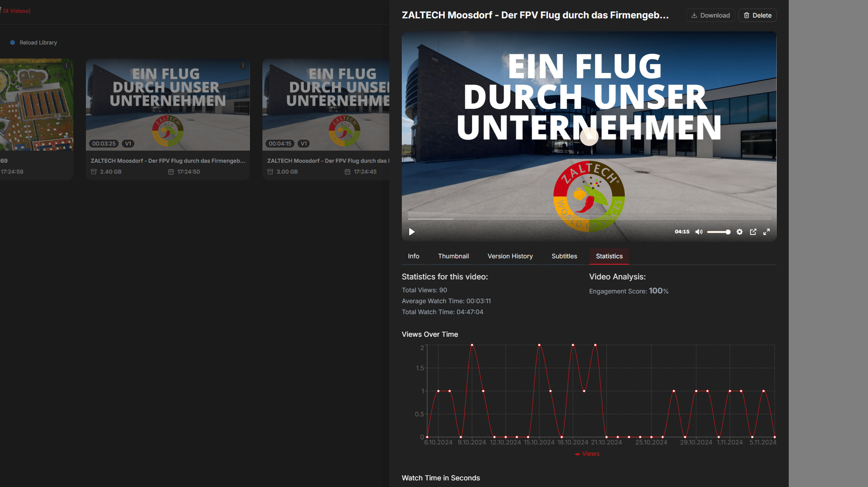The height and width of the screenshot is (487, 868).
Task: Click V1 badge on 00:04:15 video
Action: pos(304,144)
